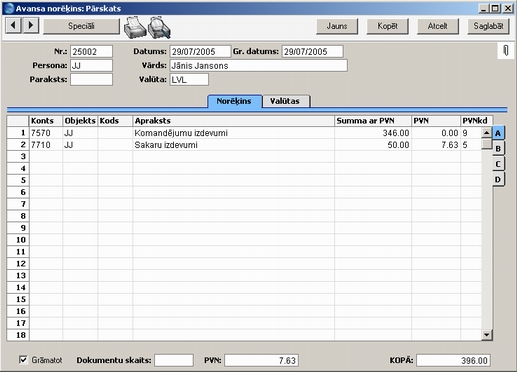Click the PVN column header
Image resolution: width=517 pixels, height=372 pixels.
(436, 121)
